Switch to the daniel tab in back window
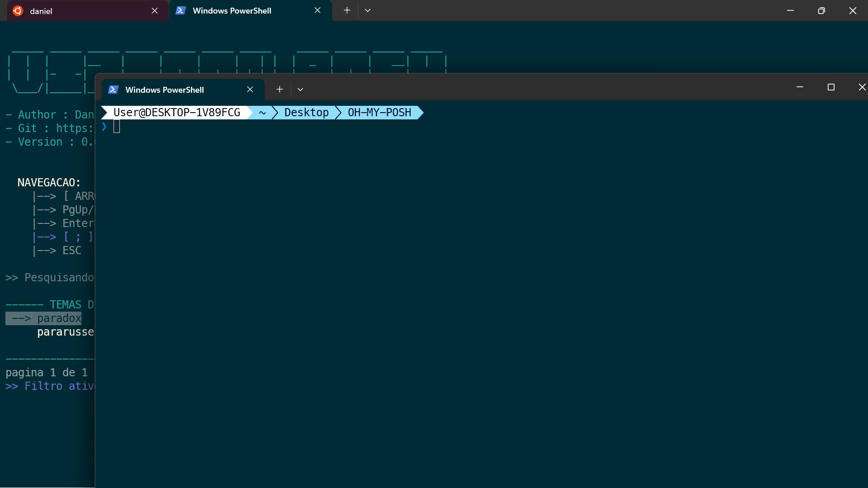The height and width of the screenshot is (488, 868). (87, 11)
